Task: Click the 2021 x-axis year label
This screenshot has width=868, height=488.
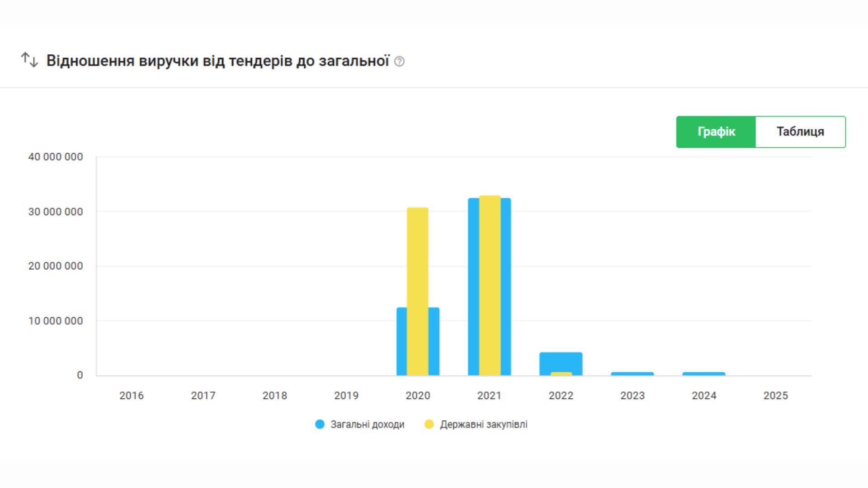Action: click(489, 396)
